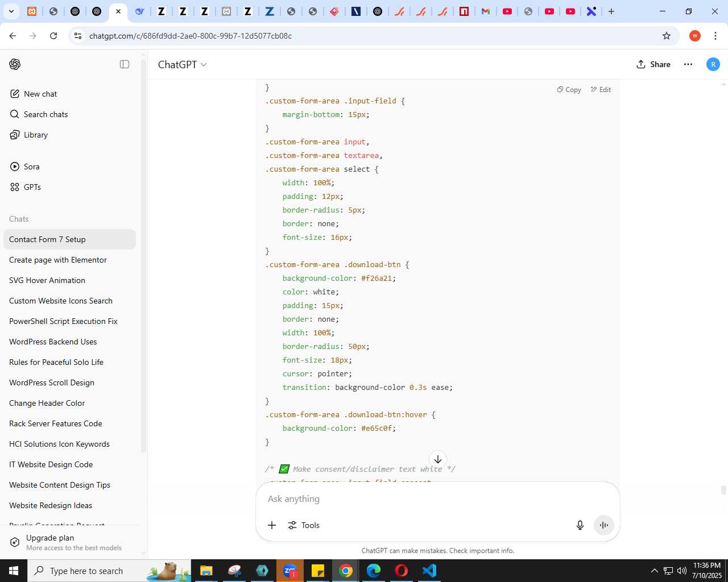
Task: Open Microsoft Edge from taskbar
Action: [x=374, y=571]
